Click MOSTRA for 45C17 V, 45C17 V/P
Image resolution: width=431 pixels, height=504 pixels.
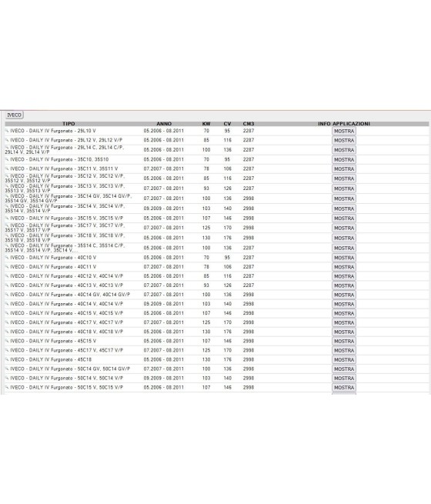[344, 350]
